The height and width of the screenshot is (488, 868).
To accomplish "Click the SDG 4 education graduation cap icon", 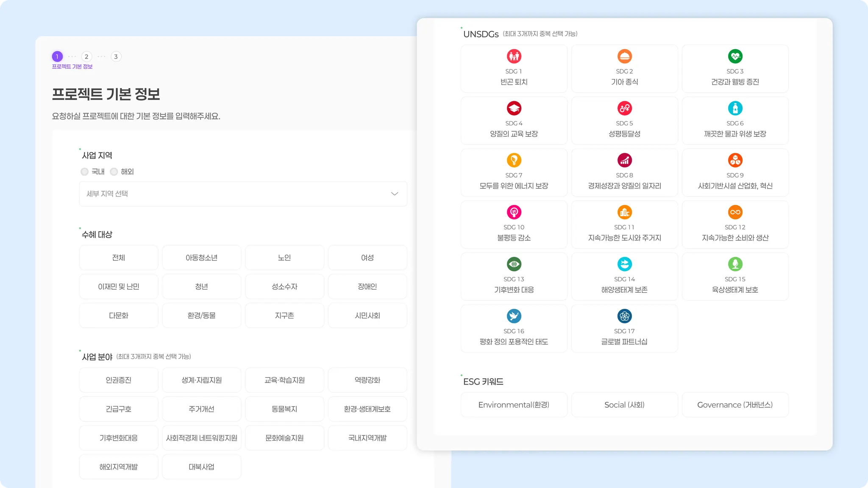I will point(514,108).
